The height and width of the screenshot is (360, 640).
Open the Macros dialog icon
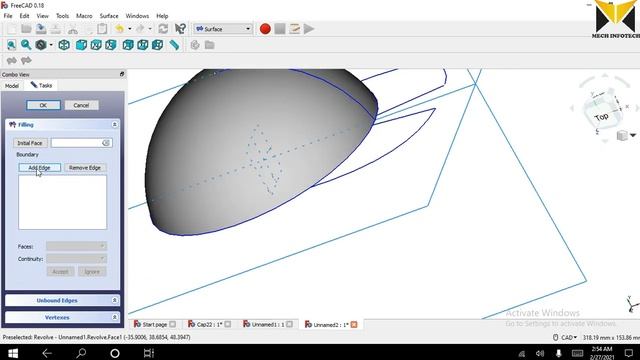294,29
